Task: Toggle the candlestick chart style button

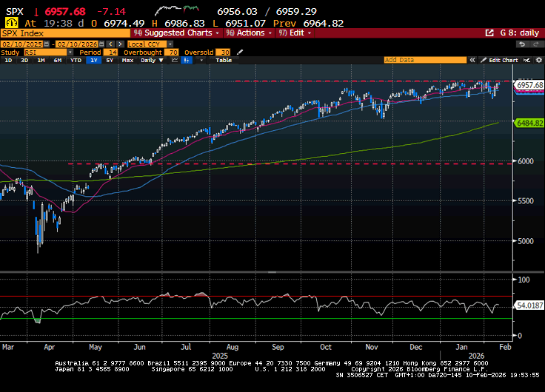Action: pos(186,60)
